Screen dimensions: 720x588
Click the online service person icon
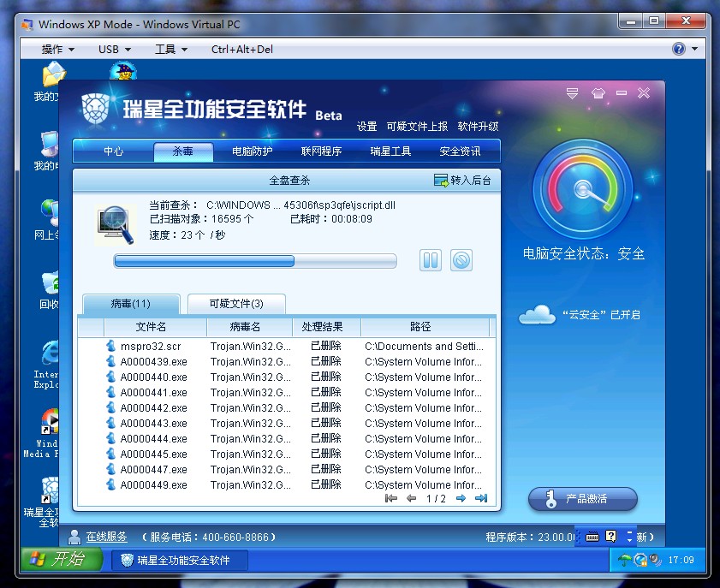[74, 537]
